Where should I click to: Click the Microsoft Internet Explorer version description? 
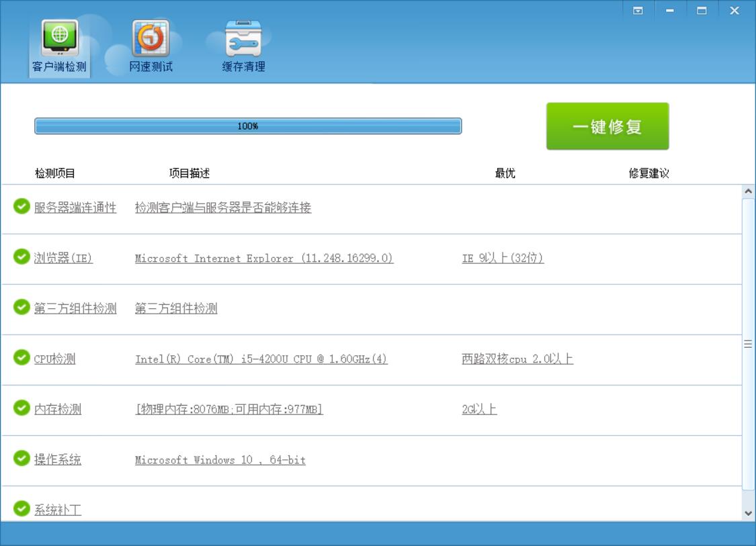point(264,259)
